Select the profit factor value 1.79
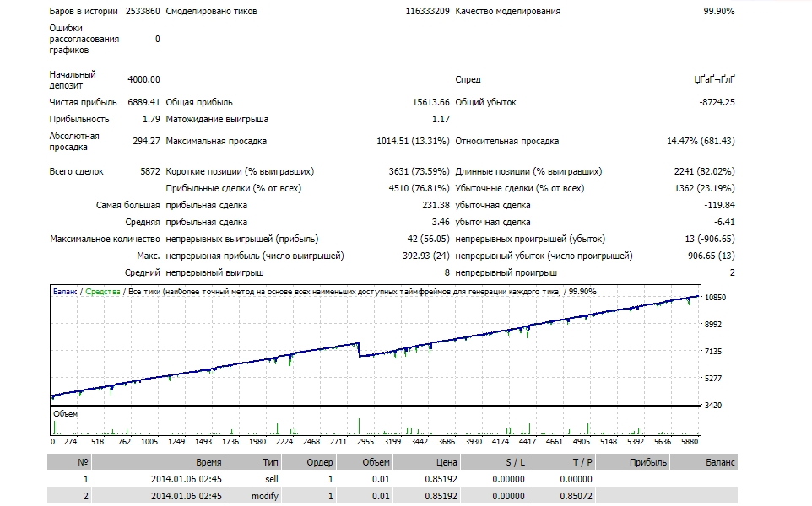 (151, 119)
